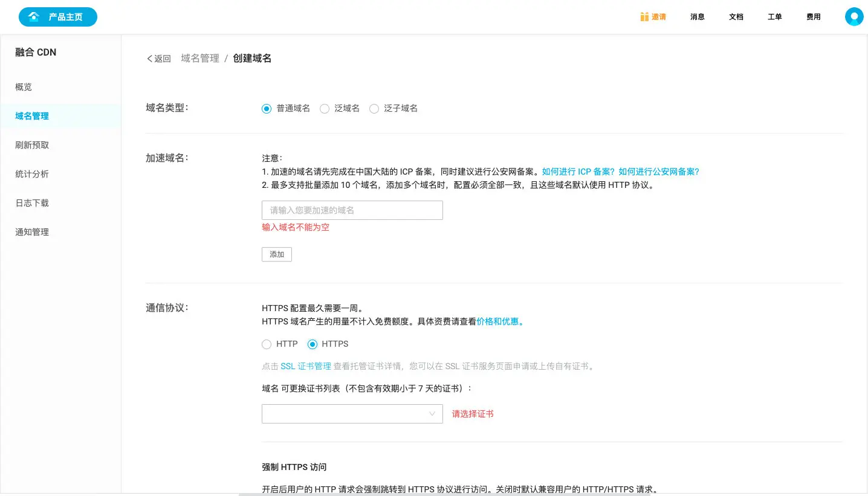868x496 pixels.
Task: Open the user avatar icon
Action: point(854,16)
